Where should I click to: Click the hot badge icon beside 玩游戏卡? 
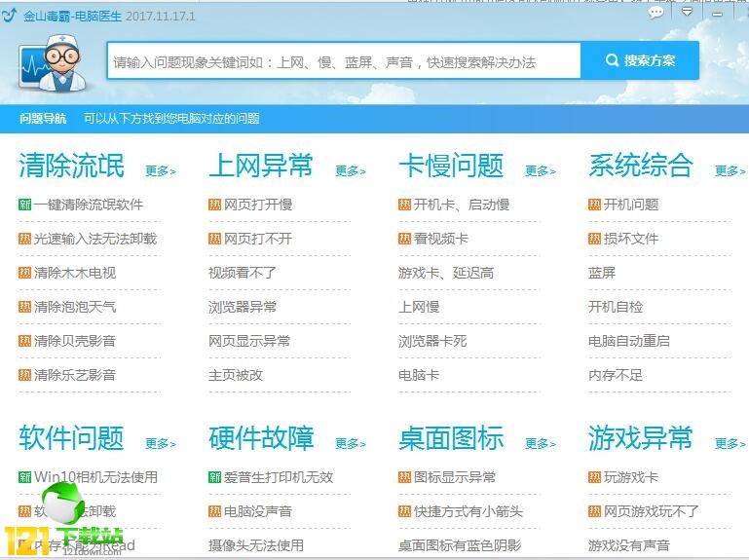click(x=595, y=477)
